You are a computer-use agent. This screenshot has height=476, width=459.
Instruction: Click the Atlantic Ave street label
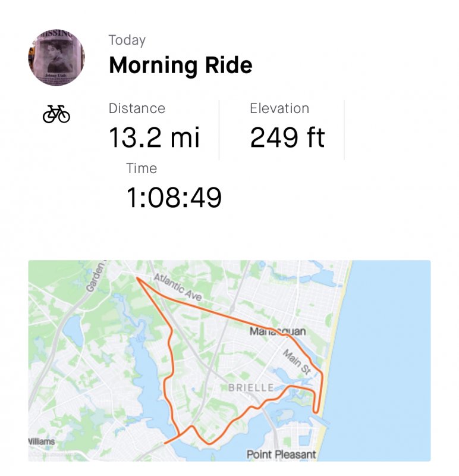[x=178, y=287]
